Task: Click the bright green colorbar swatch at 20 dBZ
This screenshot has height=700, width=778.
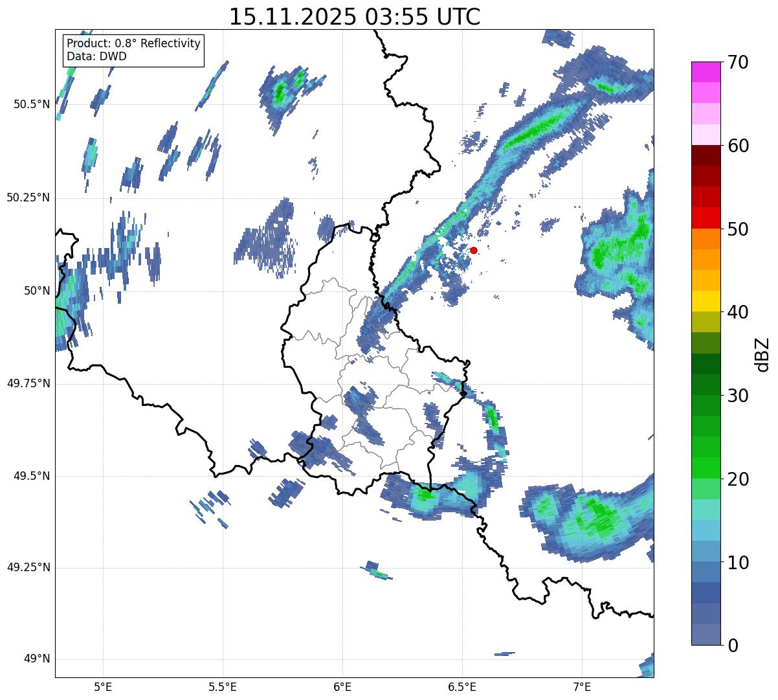Action: (706, 468)
